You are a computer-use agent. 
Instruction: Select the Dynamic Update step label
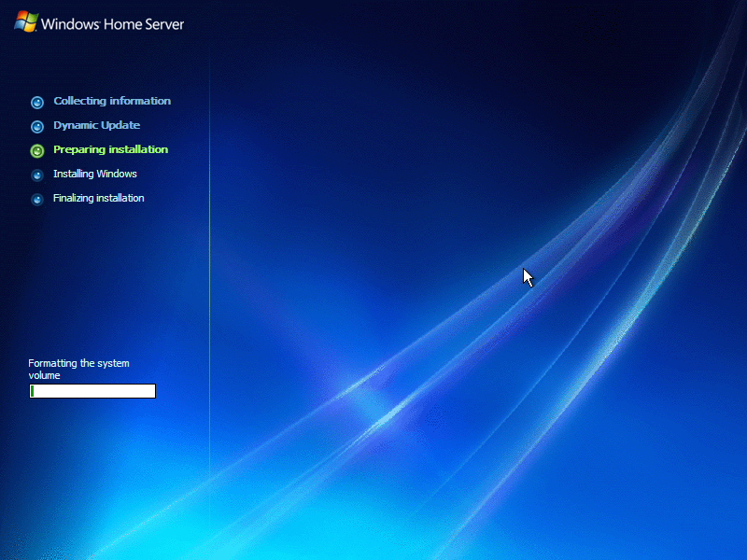(96, 125)
